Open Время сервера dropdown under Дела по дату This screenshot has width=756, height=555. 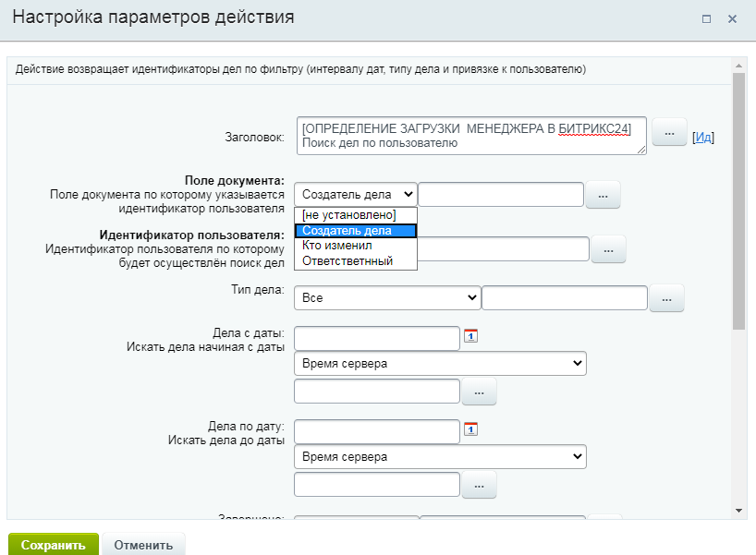(x=440, y=456)
